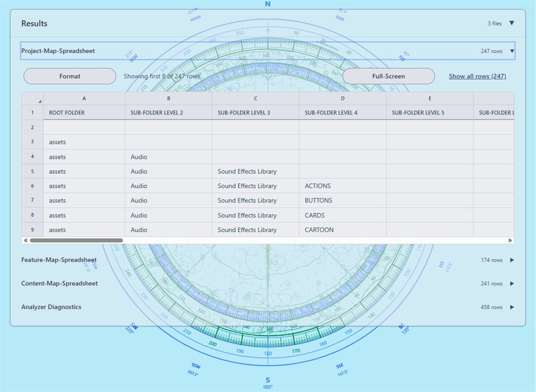Click the 458 rows label
The image size is (536, 392).
point(492,307)
